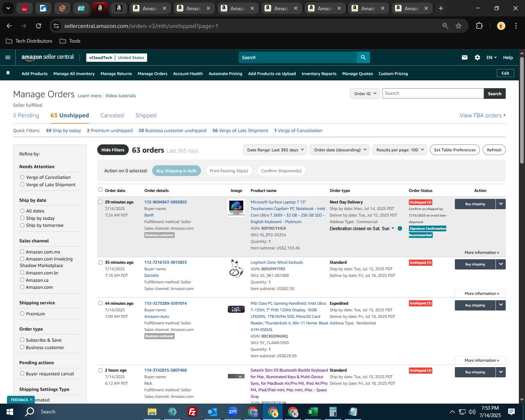Check the Business customer order type
The height and width of the screenshot is (420, 525).
point(22,347)
